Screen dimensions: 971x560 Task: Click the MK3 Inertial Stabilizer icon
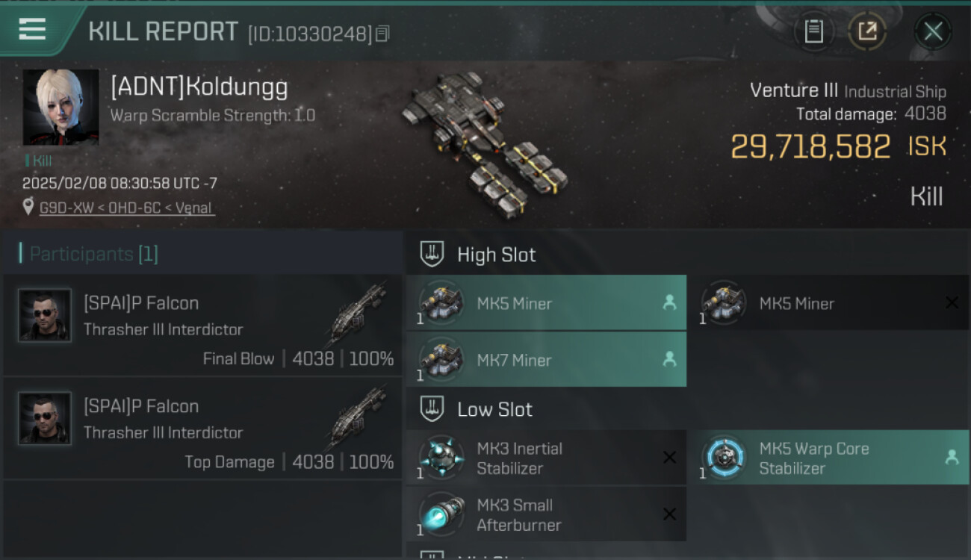(441, 457)
